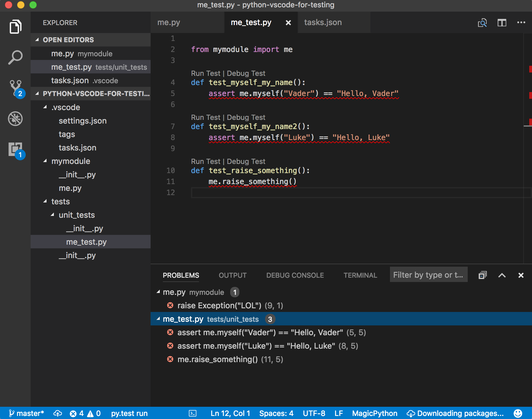Click the Ln 12, Col 1 cursor position

[x=230, y=413]
